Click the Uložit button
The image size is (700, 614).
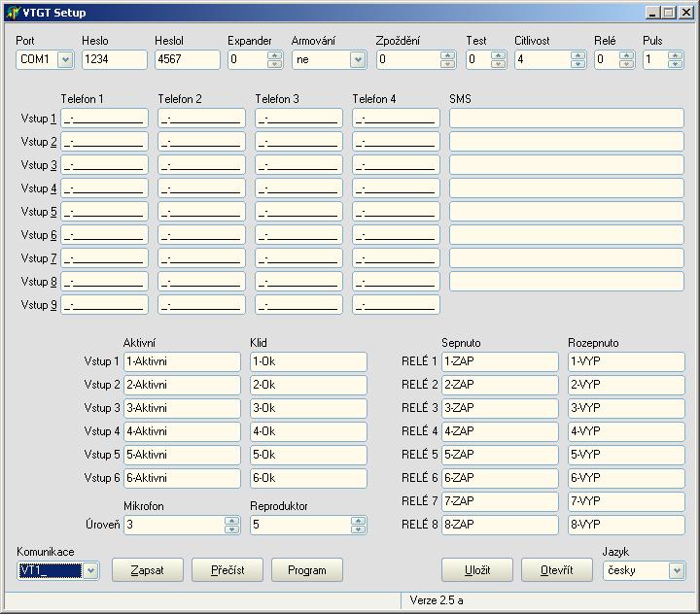477,570
